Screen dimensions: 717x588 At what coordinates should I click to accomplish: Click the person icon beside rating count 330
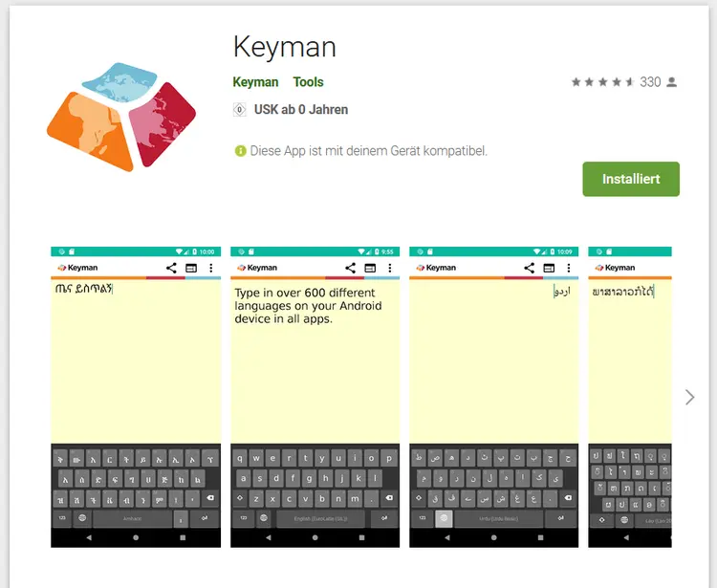tap(672, 82)
